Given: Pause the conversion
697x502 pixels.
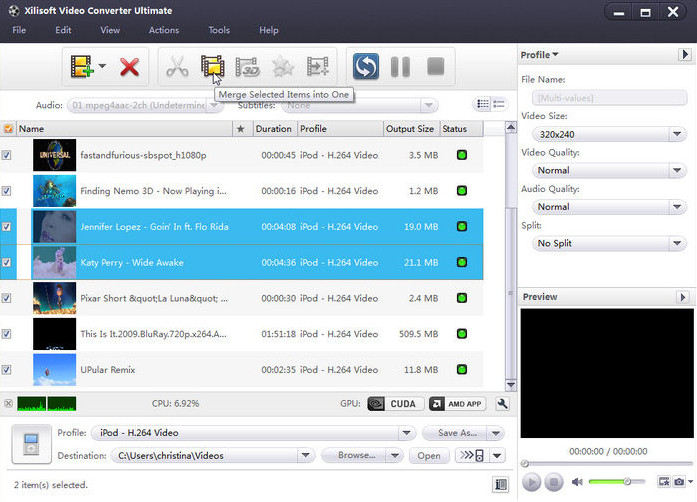Looking at the screenshot, I should click(400, 67).
